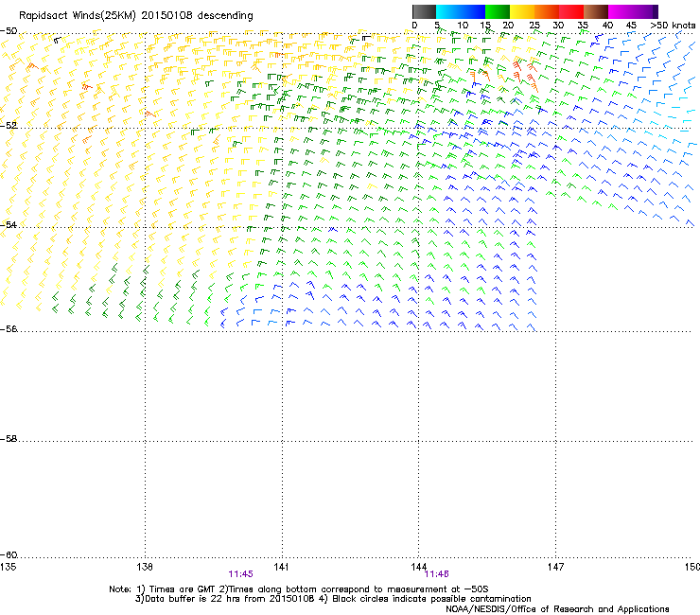Click the 147 longitude axis label
The image size is (700, 615).
click(555, 567)
